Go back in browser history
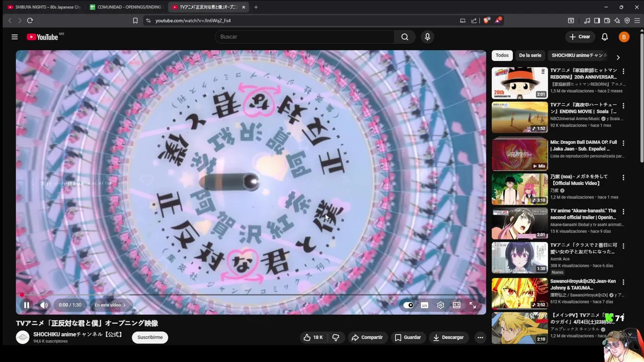The width and height of the screenshot is (644, 362). coord(10,21)
